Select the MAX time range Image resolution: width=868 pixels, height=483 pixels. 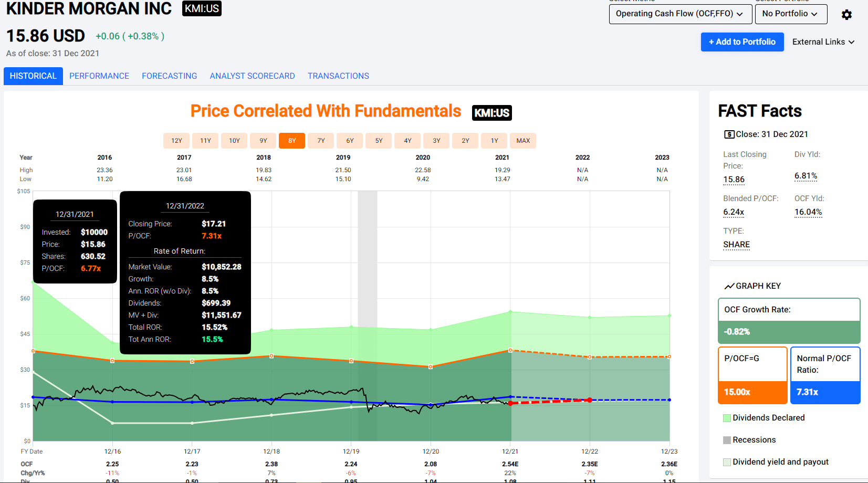click(x=523, y=141)
